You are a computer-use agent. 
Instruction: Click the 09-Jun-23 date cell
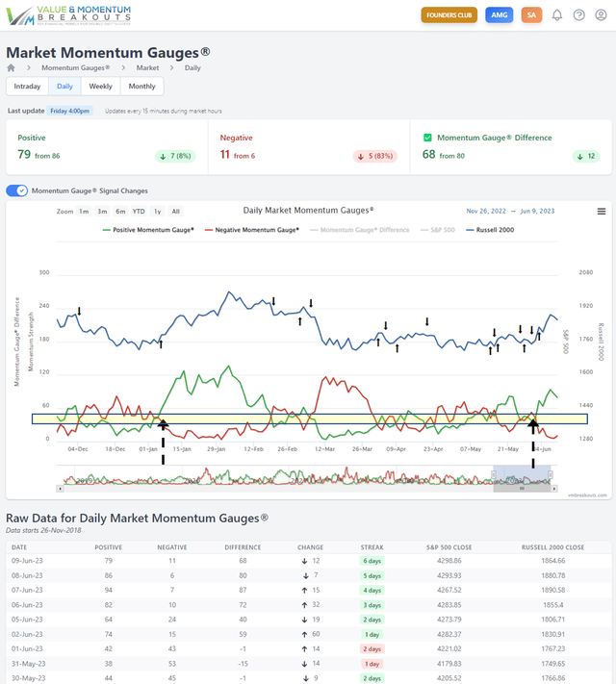point(27,561)
